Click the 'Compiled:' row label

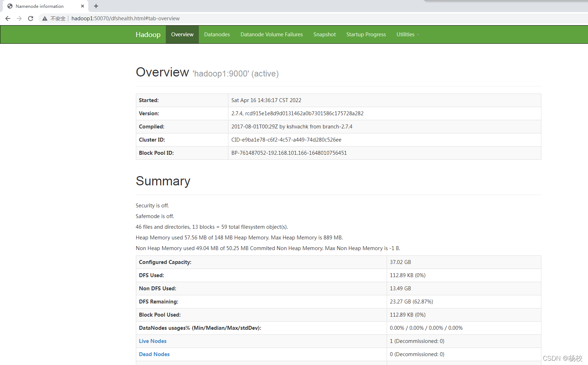click(152, 127)
